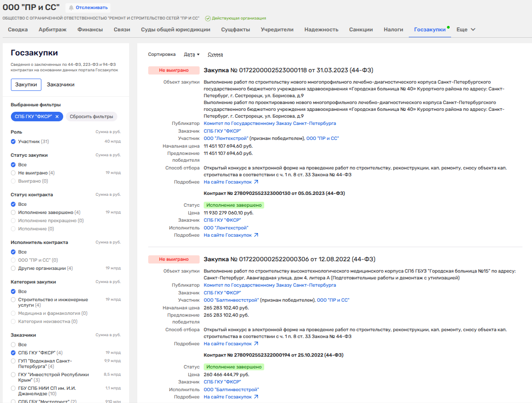This screenshot has height=403, width=532.
Task: Click the external link icon under contract 2780902552322000194
Action: 256,397
